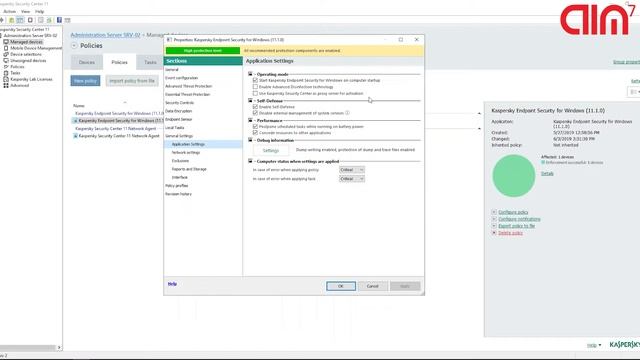This screenshot has width=640, height=360.
Task: Click the back arrow toolbar icon
Action: (x=2, y=20)
